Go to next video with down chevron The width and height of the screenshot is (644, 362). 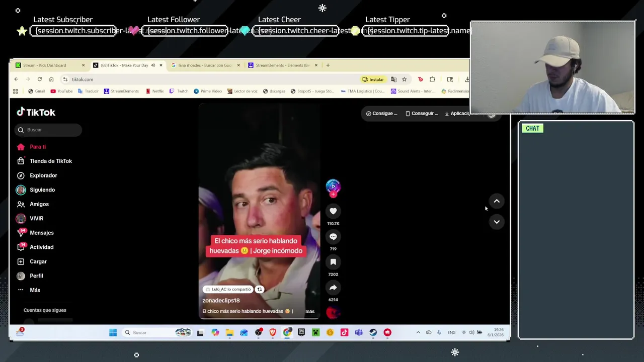(x=497, y=222)
